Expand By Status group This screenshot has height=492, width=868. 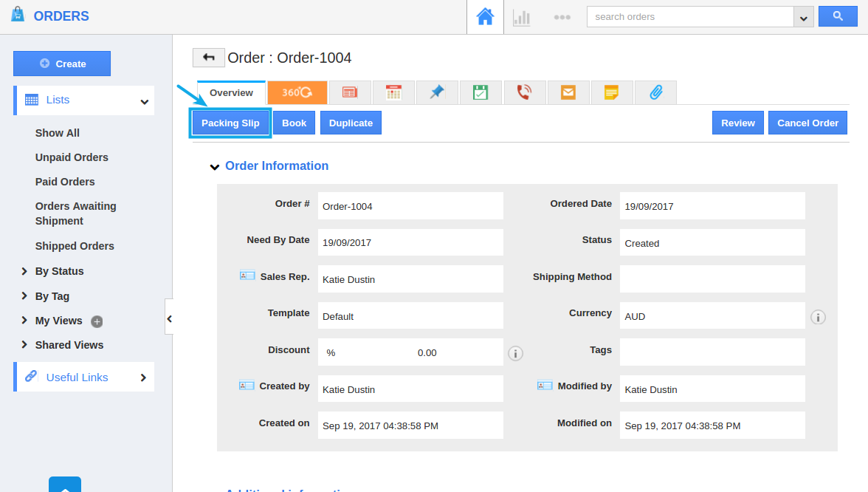pyautogui.click(x=24, y=271)
